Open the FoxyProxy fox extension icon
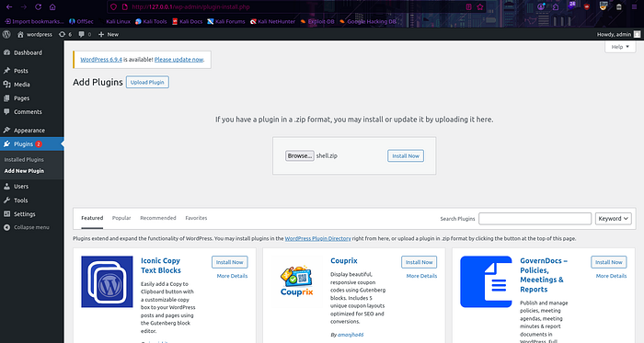Image resolution: width=644 pixels, height=343 pixels. [x=603, y=6]
